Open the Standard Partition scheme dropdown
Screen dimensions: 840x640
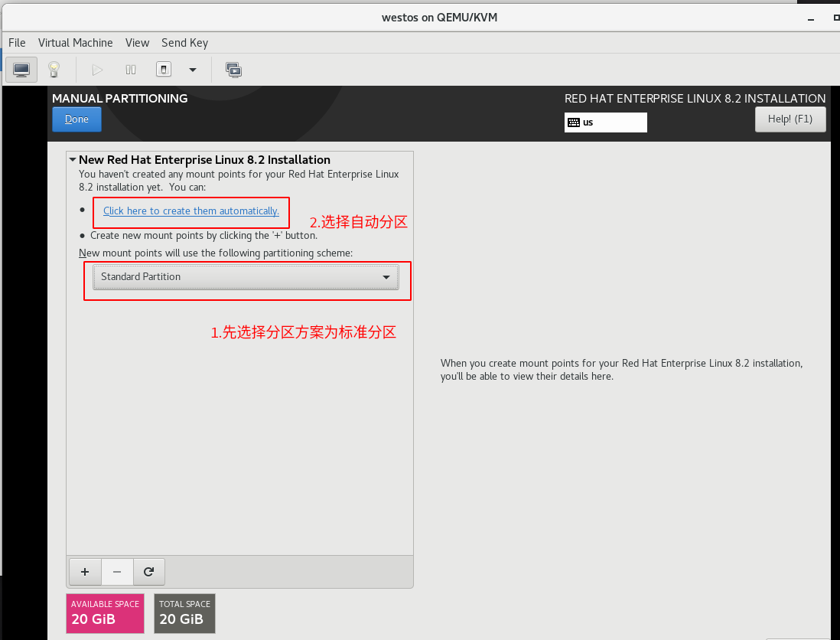[246, 277]
